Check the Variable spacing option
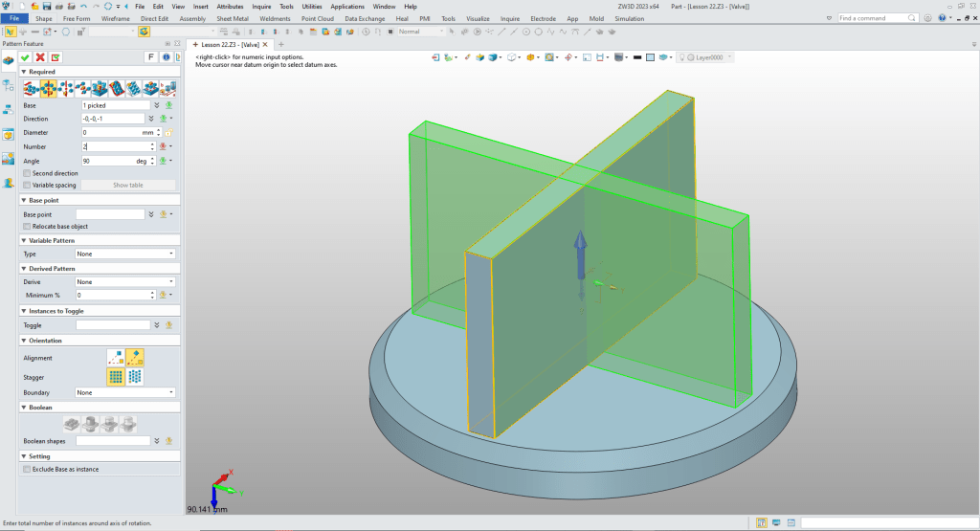This screenshot has width=980, height=531. (x=27, y=185)
